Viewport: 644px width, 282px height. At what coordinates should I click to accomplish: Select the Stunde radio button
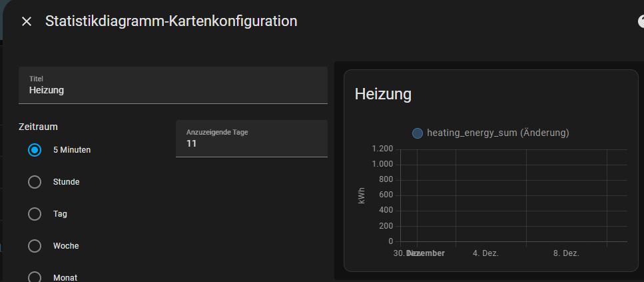[x=35, y=182]
